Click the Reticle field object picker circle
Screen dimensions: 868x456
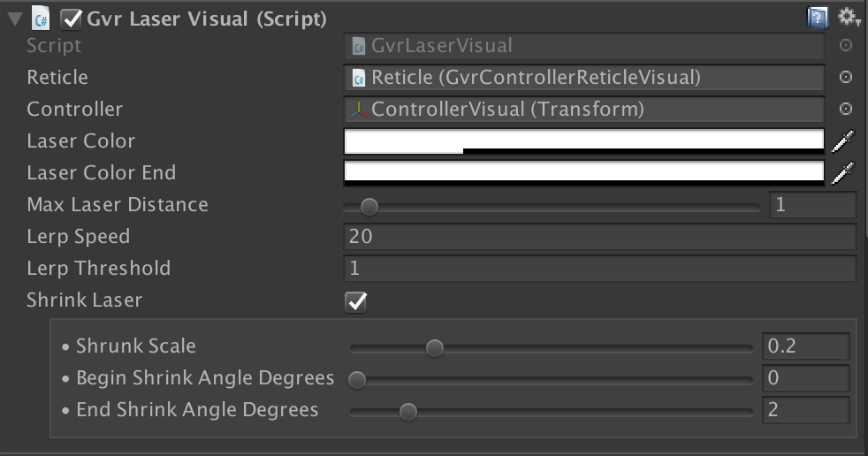[845, 78]
